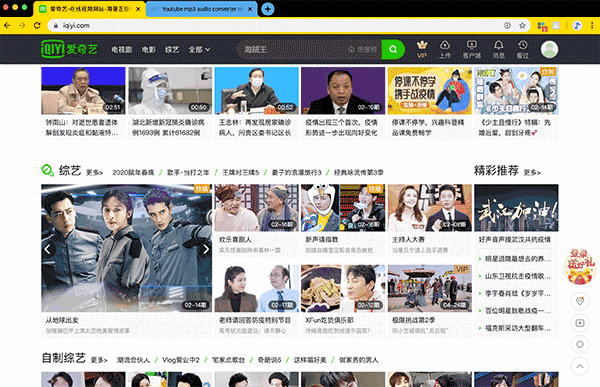
Task: Open the 新声请指教 thumbnail
Action: [343, 208]
